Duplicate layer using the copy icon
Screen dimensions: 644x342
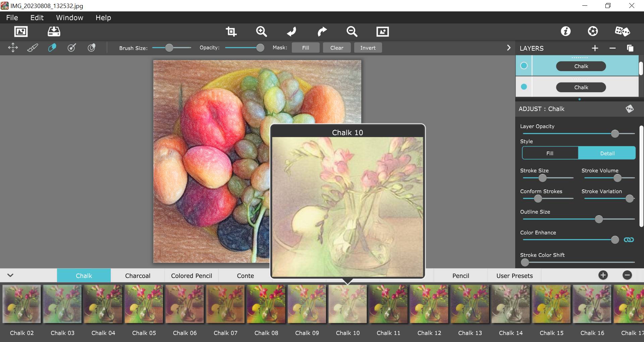pyautogui.click(x=630, y=48)
